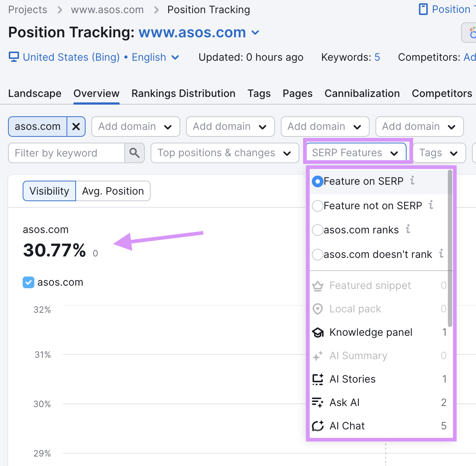Select the AI Chat feature icon
Screen dimensions: 476x466
tap(318, 426)
